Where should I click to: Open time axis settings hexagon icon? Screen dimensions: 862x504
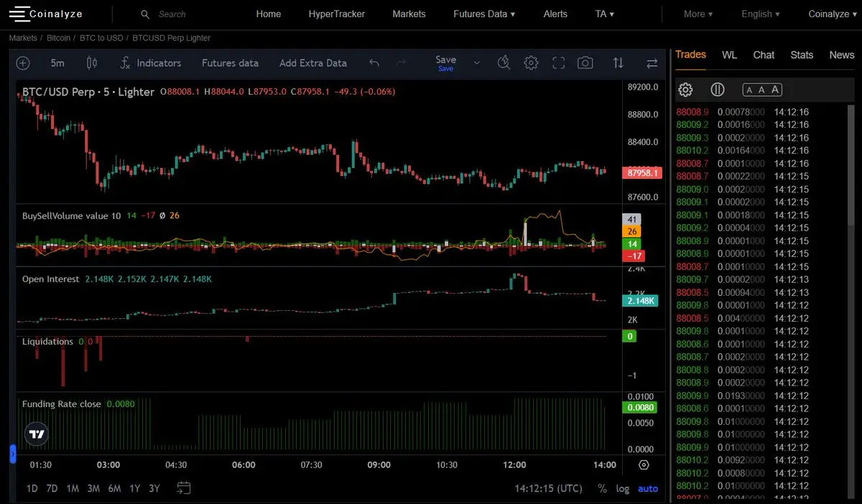(x=644, y=465)
